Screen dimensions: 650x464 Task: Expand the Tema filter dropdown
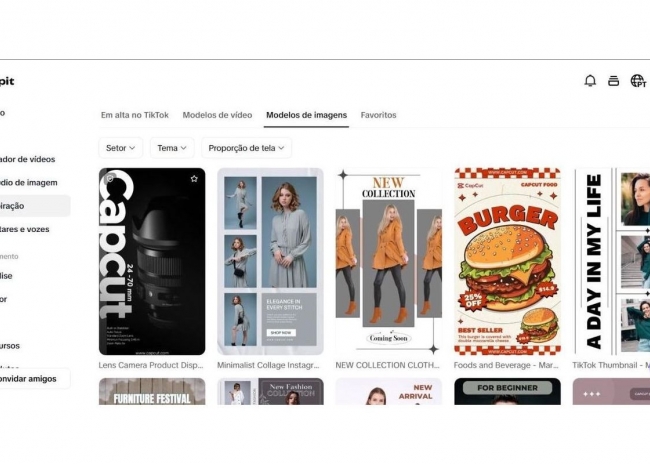[172, 148]
